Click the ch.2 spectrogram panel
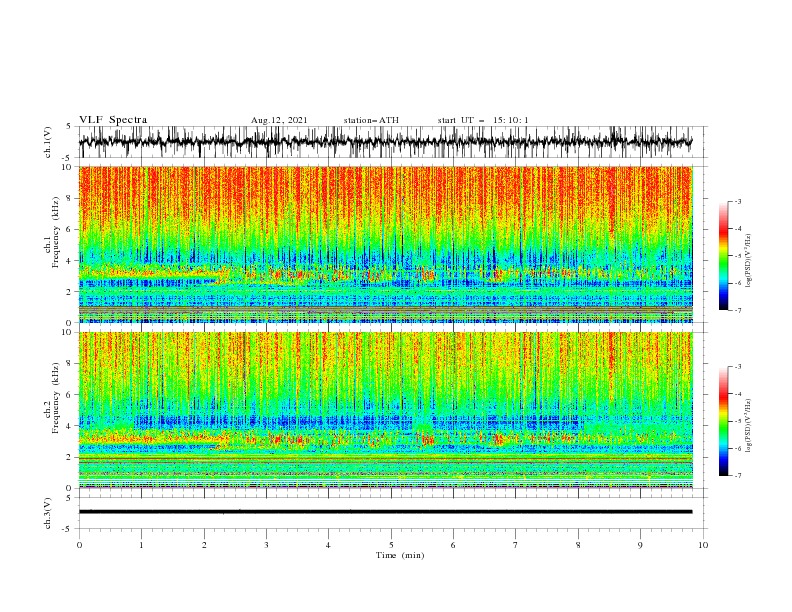The height and width of the screenshot is (612, 792). [x=386, y=410]
